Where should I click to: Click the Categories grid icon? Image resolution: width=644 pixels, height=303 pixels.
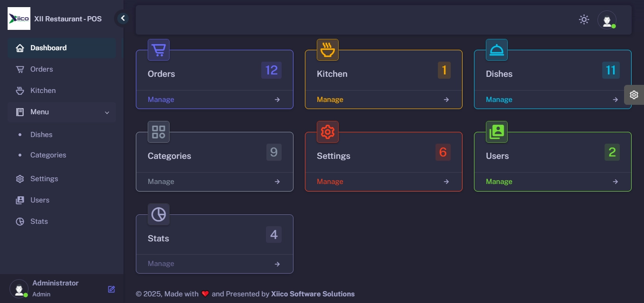pos(159,131)
